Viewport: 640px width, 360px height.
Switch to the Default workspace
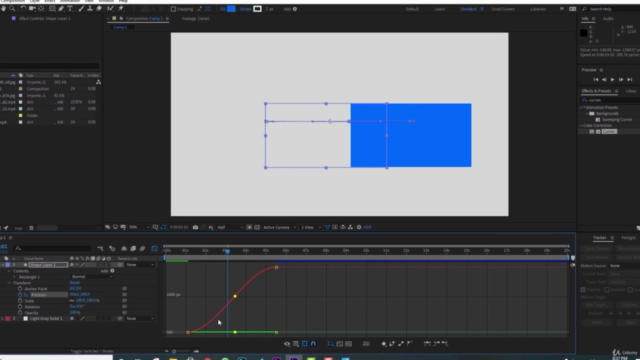(412, 9)
